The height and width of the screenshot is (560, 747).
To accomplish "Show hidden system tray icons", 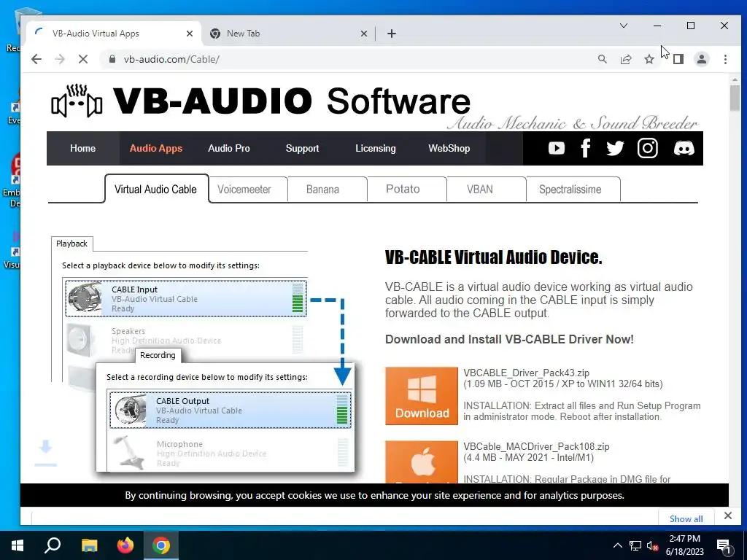I will tap(617, 545).
